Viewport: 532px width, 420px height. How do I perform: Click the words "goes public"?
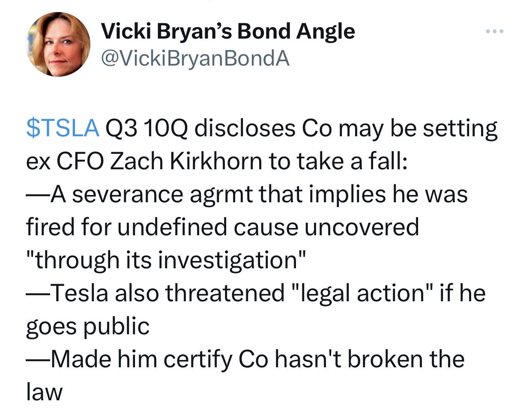point(88,326)
